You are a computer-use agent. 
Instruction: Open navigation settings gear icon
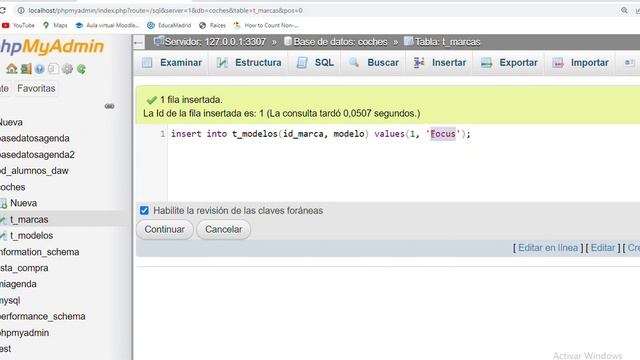pos(67,69)
